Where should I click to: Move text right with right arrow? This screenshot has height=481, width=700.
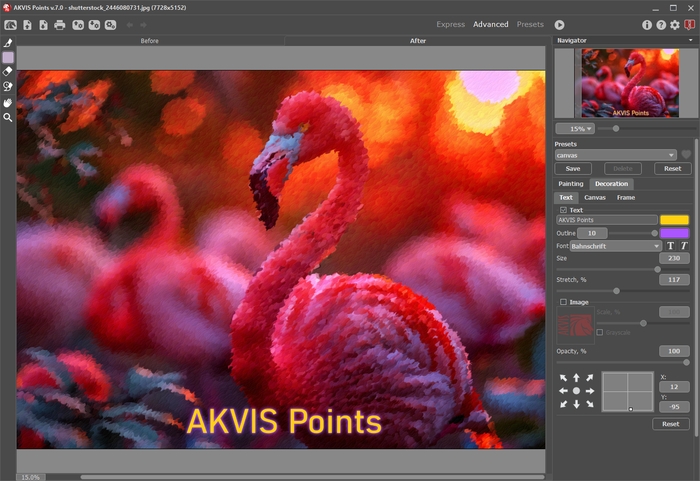(x=590, y=391)
